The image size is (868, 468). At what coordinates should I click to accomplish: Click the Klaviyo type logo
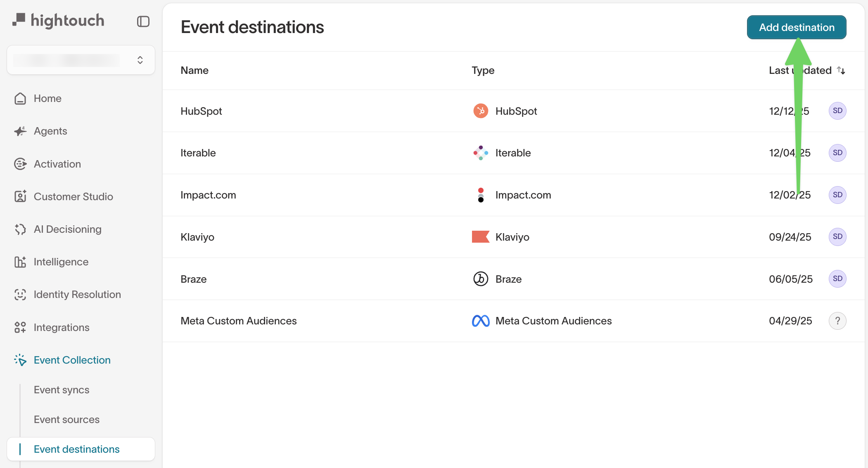tap(480, 236)
